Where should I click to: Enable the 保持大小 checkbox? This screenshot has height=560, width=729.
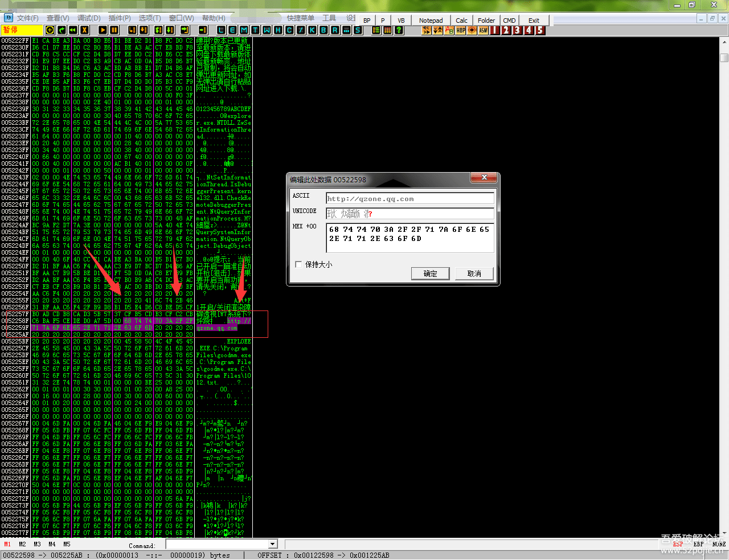[298, 264]
